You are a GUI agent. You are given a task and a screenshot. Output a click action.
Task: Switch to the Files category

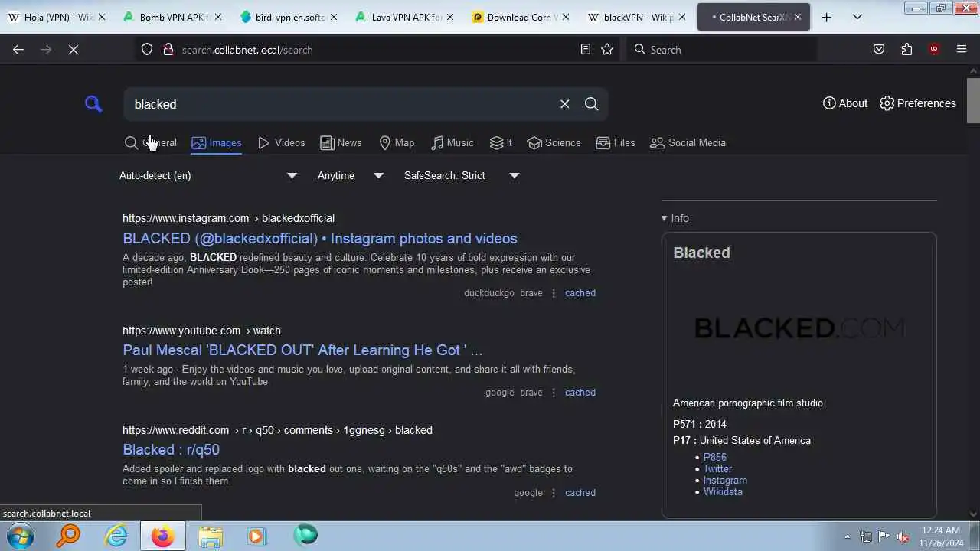(616, 142)
